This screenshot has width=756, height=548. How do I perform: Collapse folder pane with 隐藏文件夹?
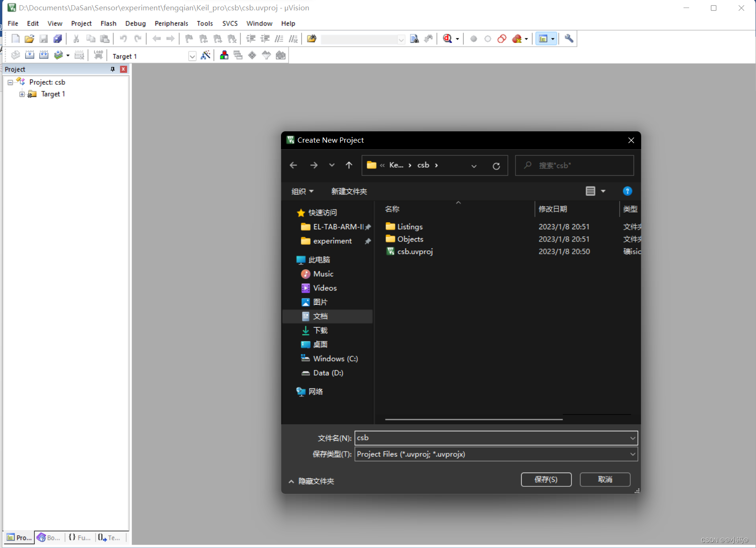311,481
